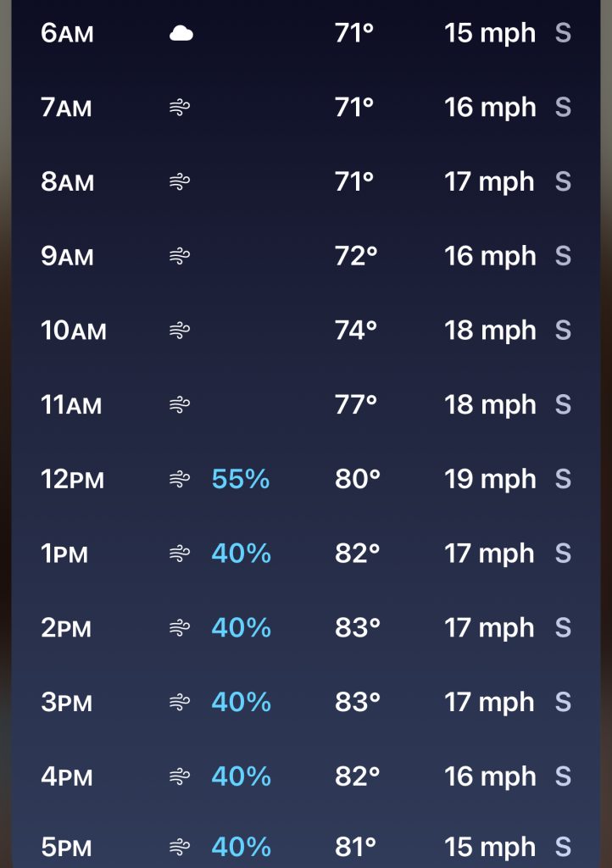Tap the S wind direction at 6AM
The height and width of the screenshot is (868, 612).
pyautogui.click(x=563, y=34)
